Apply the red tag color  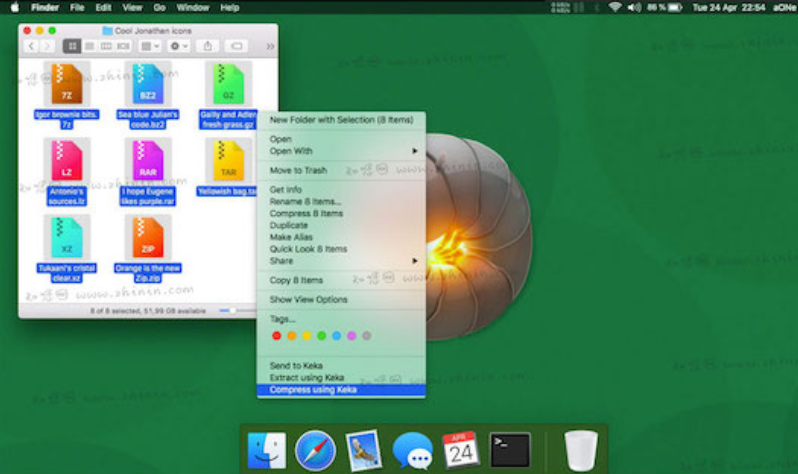(x=277, y=336)
